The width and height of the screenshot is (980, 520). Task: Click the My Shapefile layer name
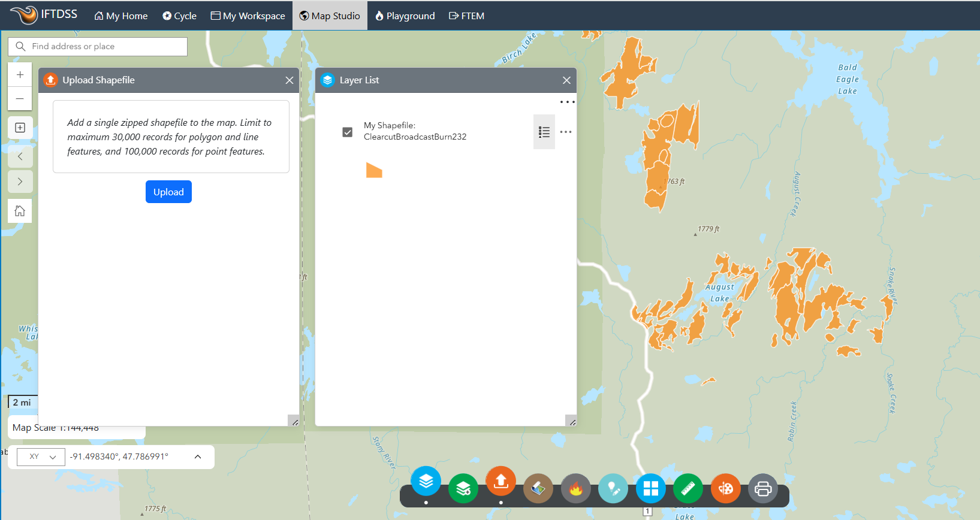415,131
